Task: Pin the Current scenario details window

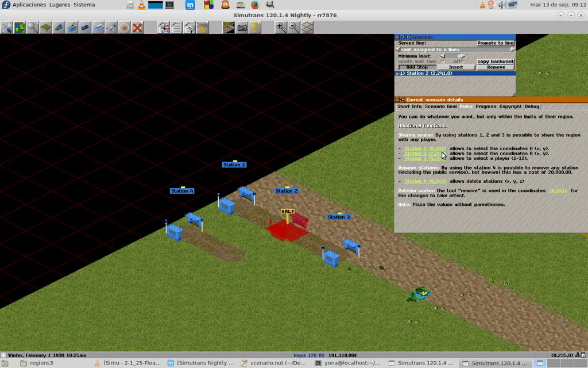Action: tap(403, 100)
